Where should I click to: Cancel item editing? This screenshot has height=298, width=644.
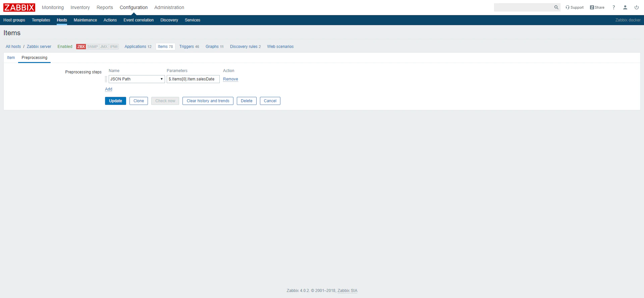click(x=270, y=101)
